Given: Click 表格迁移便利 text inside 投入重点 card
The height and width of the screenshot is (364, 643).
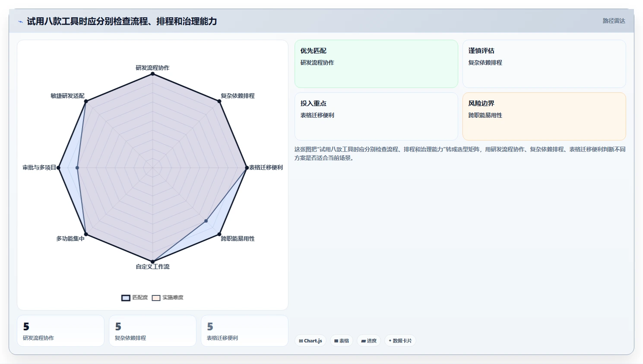Looking at the screenshot, I should point(317,115).
